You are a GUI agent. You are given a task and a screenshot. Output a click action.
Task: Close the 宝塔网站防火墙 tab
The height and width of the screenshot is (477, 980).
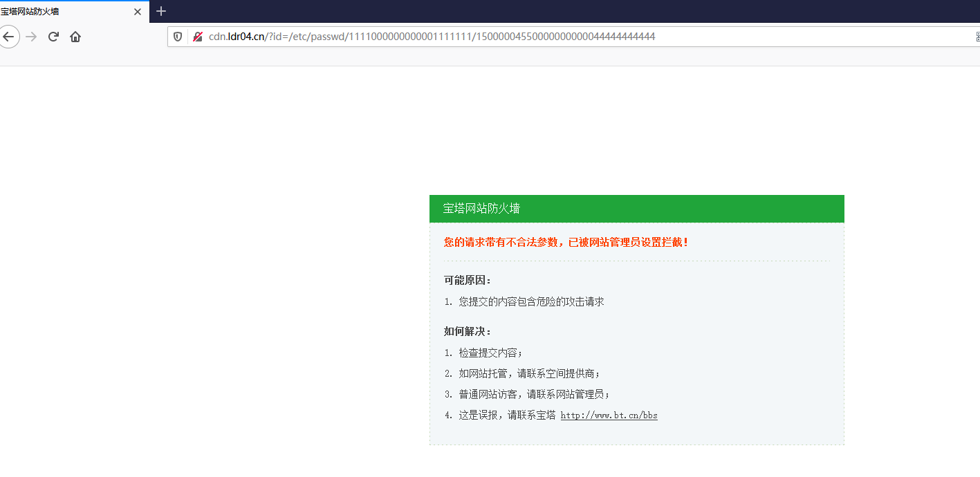tap(138, 12)
